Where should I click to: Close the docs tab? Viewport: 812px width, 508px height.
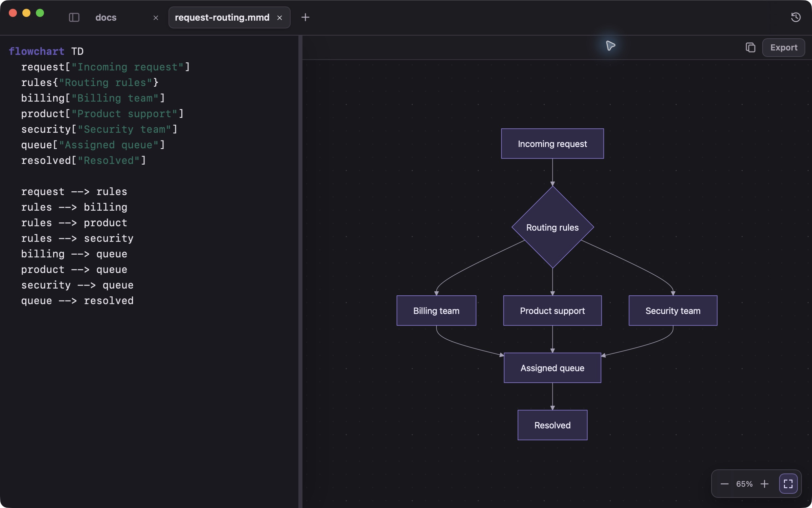click(x=156, y=18)
